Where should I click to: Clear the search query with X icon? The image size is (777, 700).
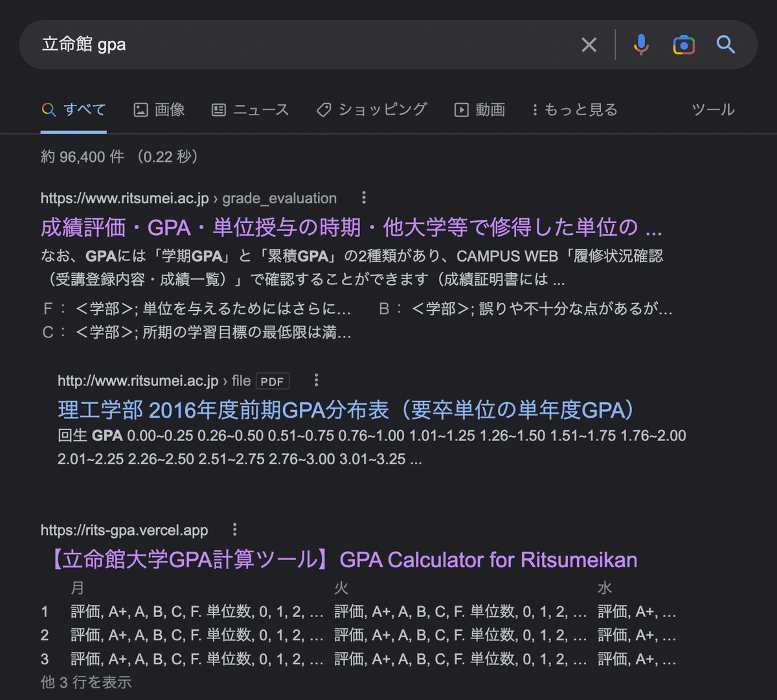point(589,45)
